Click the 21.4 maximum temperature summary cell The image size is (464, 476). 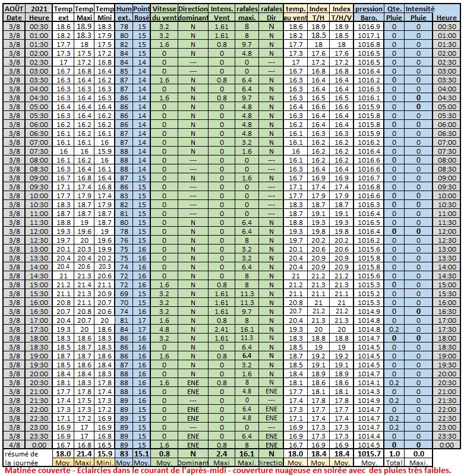point(84,453)
